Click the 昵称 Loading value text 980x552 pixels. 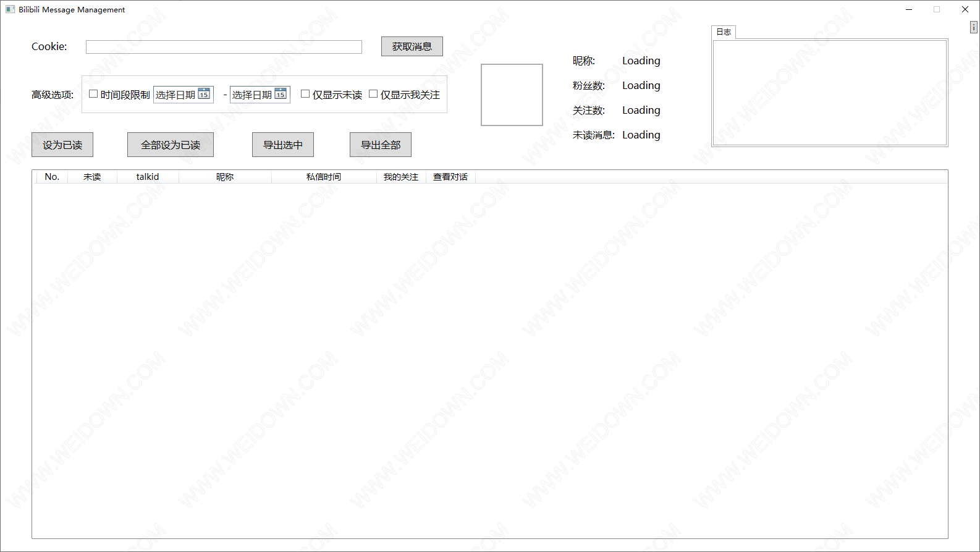pos(641,61)
